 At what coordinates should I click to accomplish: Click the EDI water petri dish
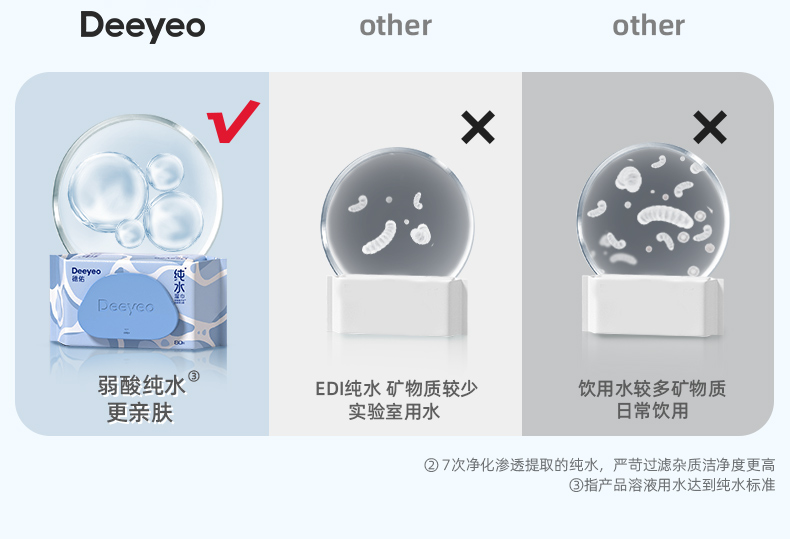click(x=397, y=215)
